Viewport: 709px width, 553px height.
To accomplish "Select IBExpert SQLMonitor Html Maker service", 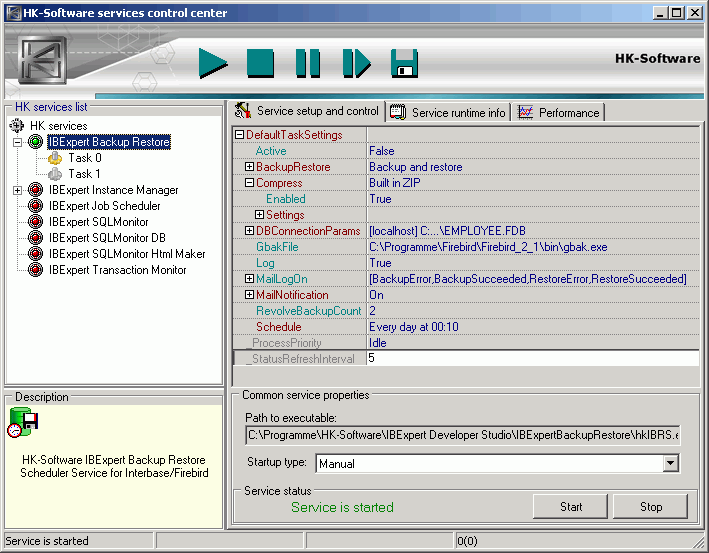I will pyautogui.click(x=127, y=254).
